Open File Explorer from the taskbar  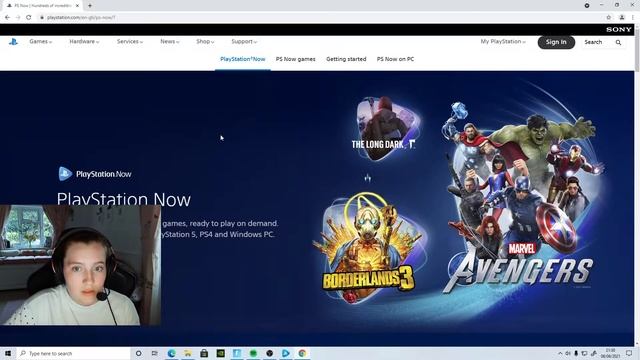click(188, 353)
